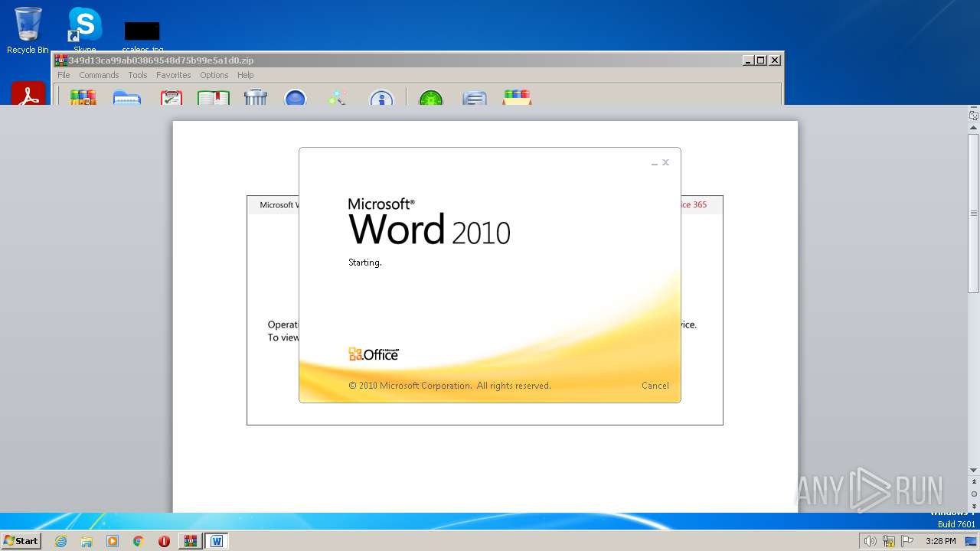Minimize the WinRAR window
Viewport: 980px width, 551px height.
[x=748, y=60]
